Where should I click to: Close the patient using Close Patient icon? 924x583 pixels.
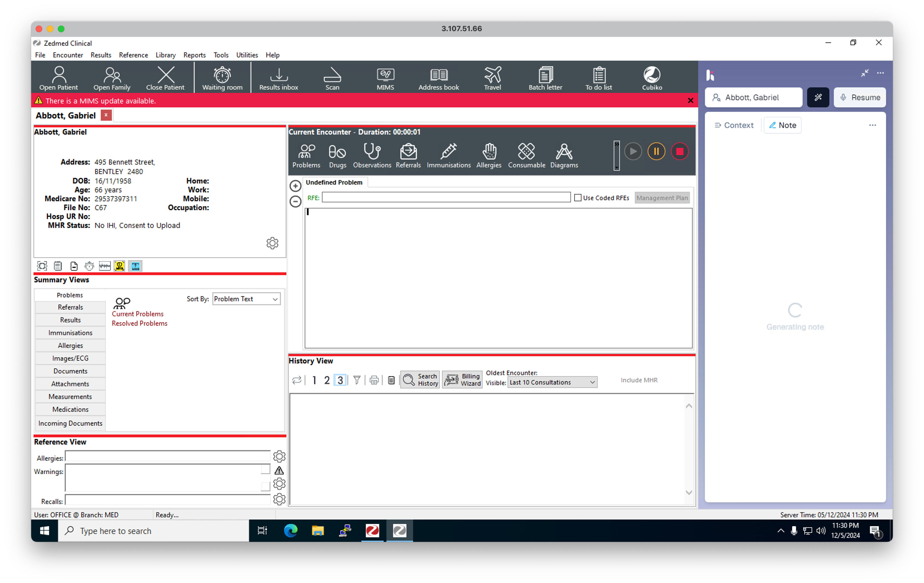165,78
